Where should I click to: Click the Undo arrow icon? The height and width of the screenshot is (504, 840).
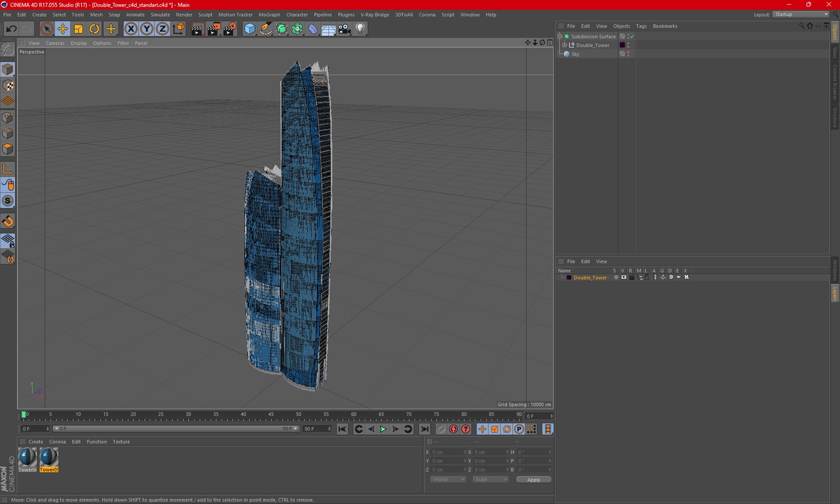[11, 29]
